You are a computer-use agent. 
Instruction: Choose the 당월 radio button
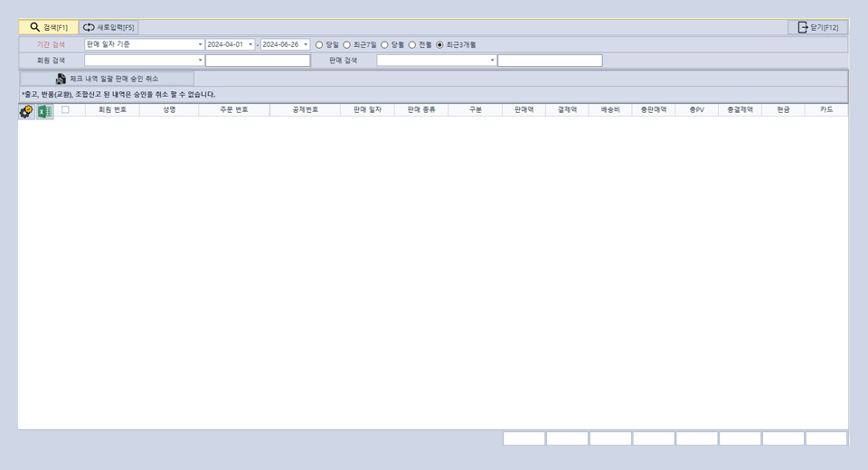385,44
